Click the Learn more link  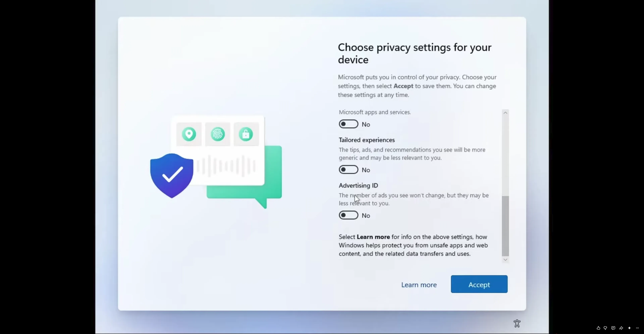pyautogui.click(x=419, y=285)
